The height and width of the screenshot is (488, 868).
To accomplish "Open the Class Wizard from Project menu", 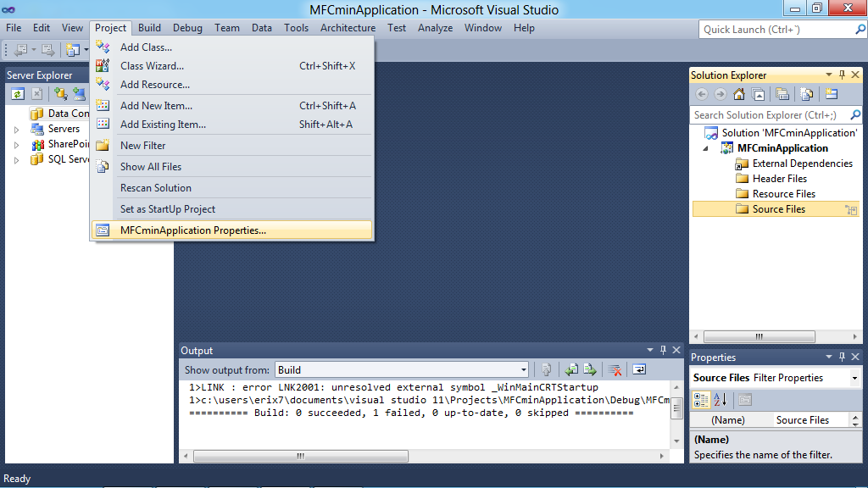I will pyautogui.click(x=153, y=65).
